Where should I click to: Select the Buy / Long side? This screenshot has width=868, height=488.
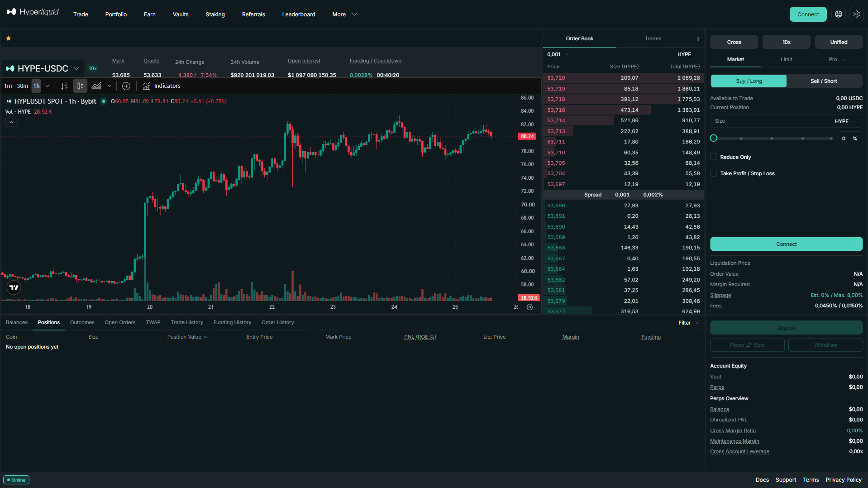(x=749, y=81)
